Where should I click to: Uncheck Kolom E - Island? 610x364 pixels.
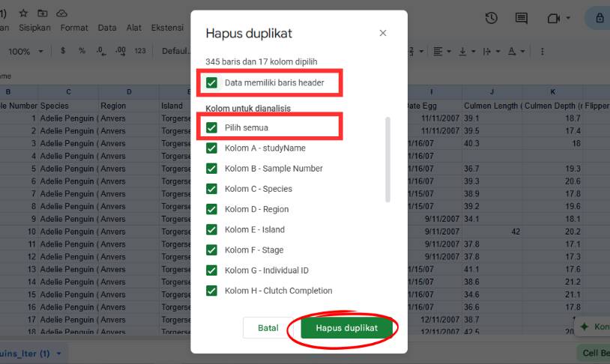[x=211, y=229]
